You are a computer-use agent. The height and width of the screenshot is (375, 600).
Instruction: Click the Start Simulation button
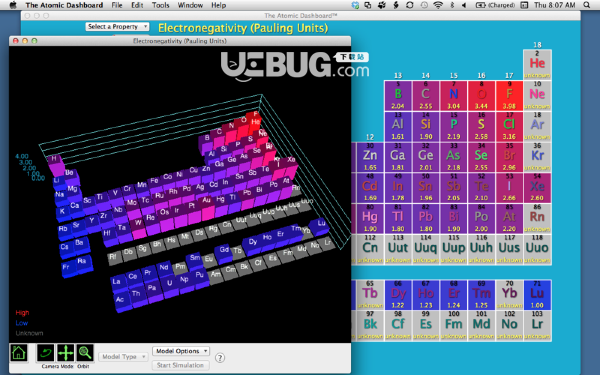[181, 365]
